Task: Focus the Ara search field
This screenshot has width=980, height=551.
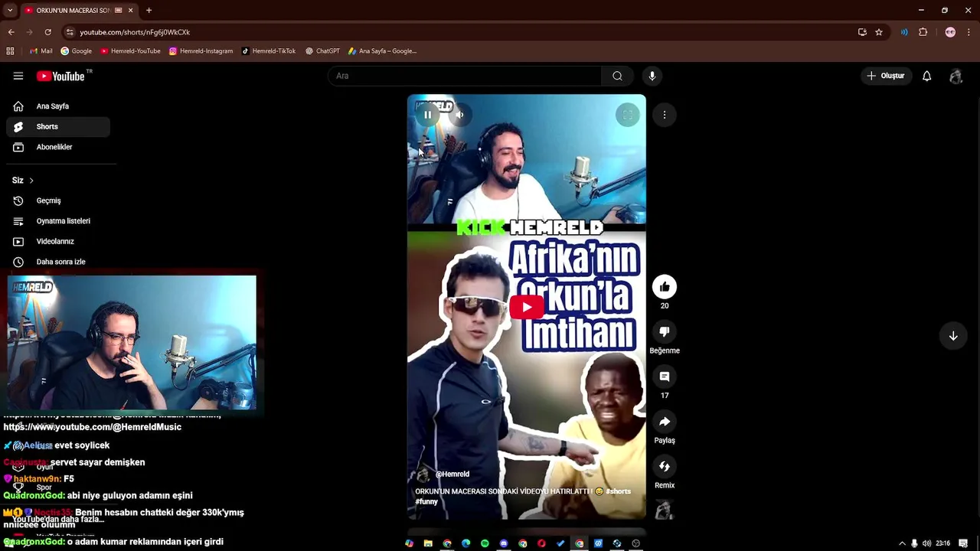Action: (465, 76)
